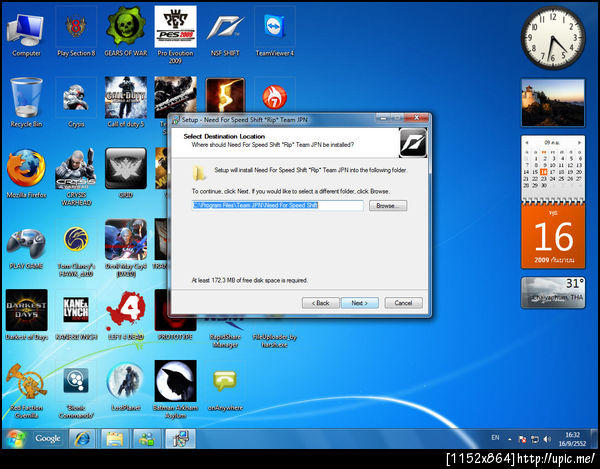Open volume control in system tray
Image resolution: width=600 pixels, height=469 pixels.
(548, 439)
